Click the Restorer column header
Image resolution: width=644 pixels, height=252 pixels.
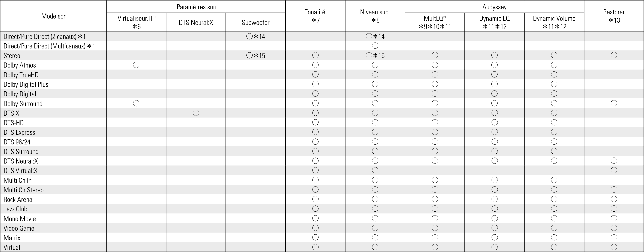pyautogui.click(x=614, y=16)
